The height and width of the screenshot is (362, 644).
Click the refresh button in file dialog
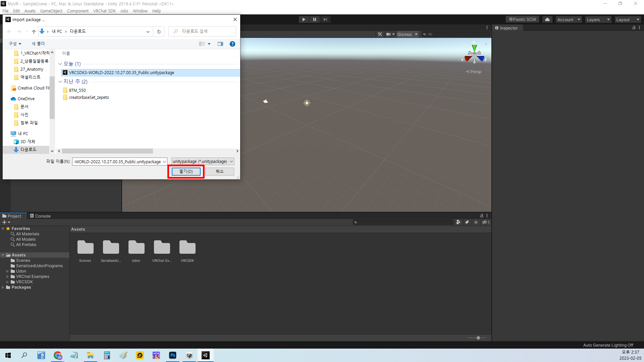[159, 32]
